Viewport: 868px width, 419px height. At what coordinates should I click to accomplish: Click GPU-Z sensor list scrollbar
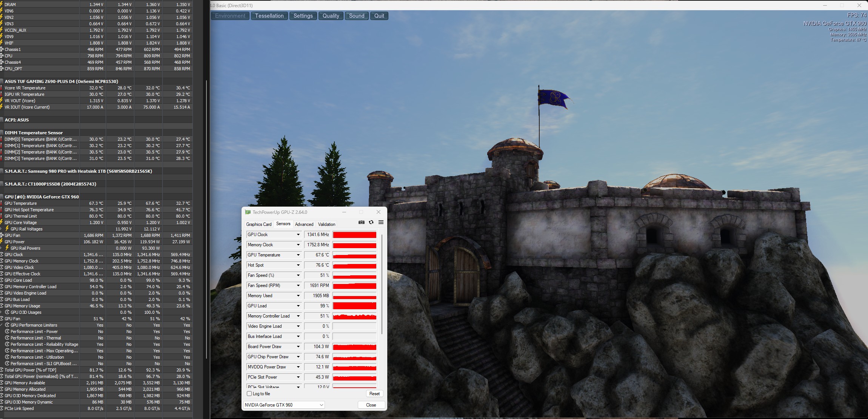[382, 285]
